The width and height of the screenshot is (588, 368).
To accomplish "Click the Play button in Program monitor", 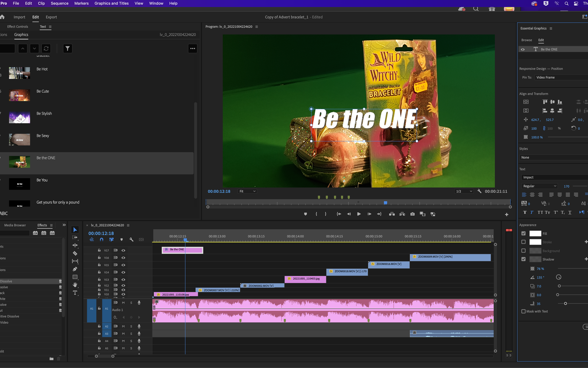I will [359, 214].
